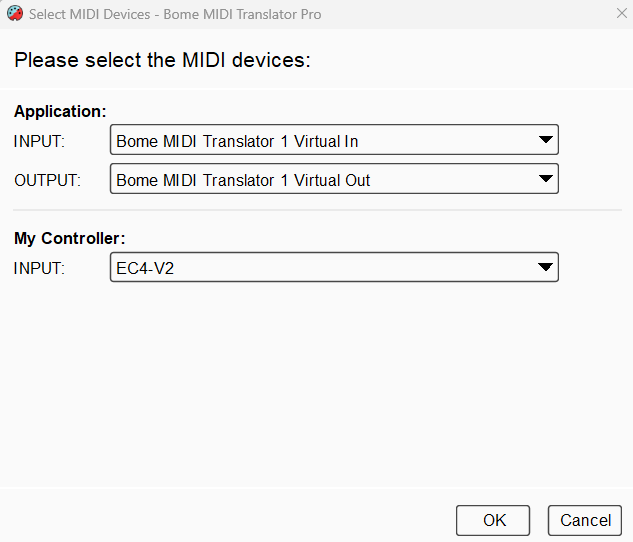Click the INPUT: label under Application

(39, 141)
